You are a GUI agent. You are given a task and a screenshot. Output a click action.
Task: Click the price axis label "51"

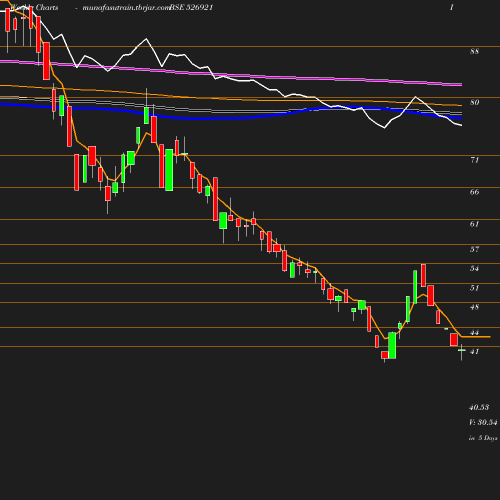pos(474,288)
